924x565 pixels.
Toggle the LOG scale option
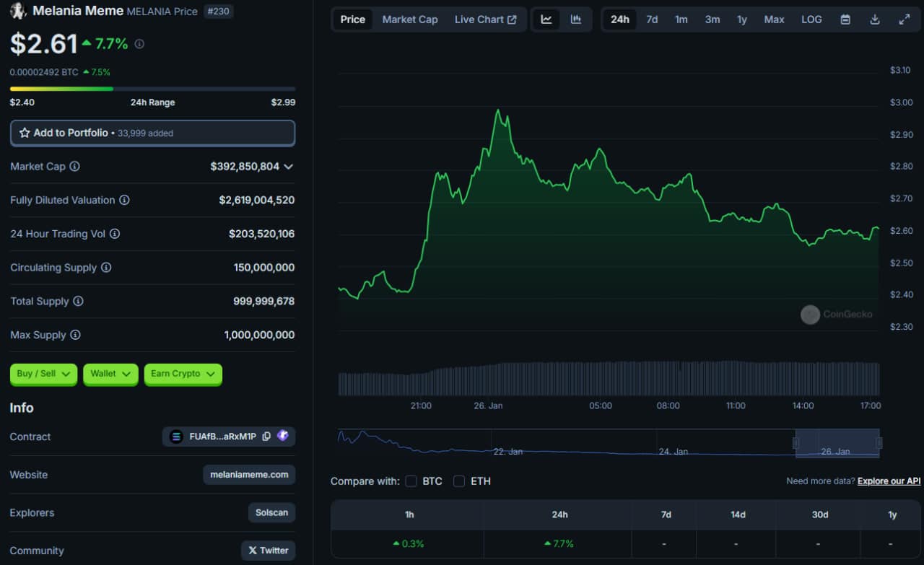(x=811, y=19)
